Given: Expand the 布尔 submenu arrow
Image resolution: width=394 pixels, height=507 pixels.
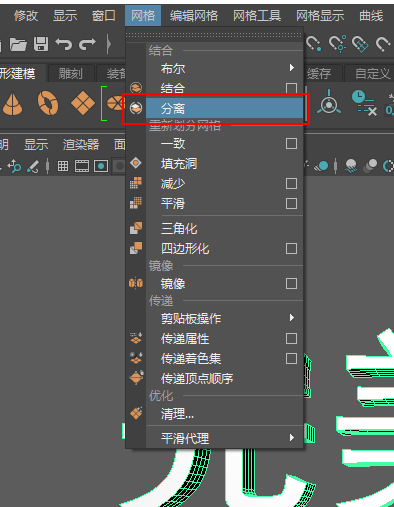Looking at the screenshot, I should pyautogui.click(x=292, y=68).
